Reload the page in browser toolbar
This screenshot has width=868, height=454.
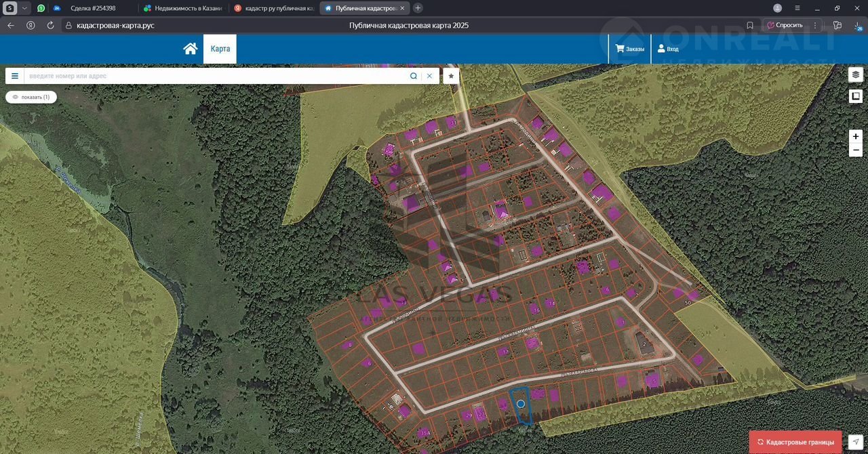50,25
